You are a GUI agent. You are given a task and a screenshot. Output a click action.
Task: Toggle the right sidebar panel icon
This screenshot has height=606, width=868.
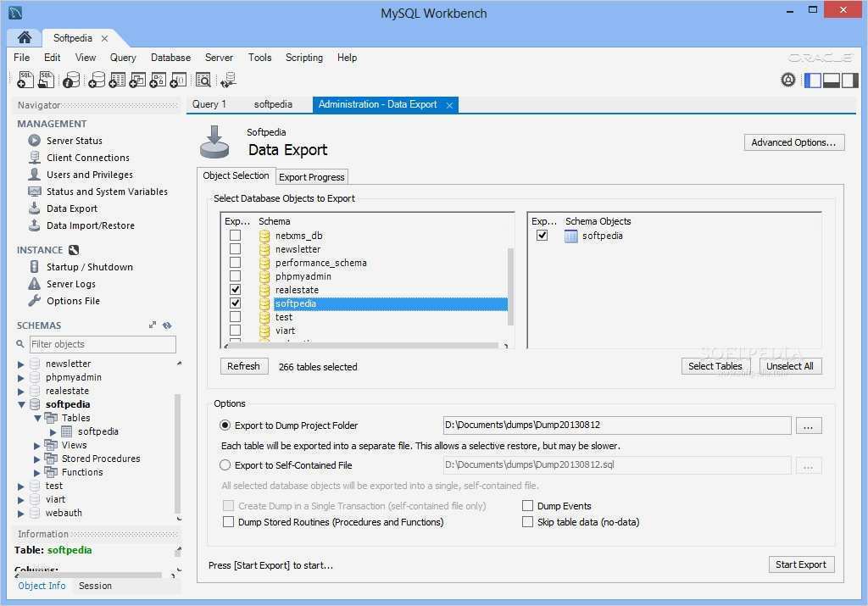pos(849,81)
